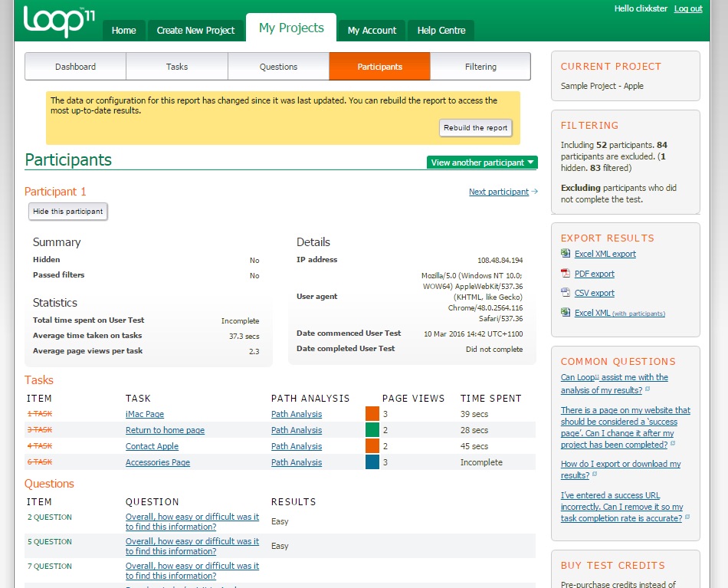
Task: Switch to the Filtering report tab
Action: pyautogui.click(x=480, y=67)
